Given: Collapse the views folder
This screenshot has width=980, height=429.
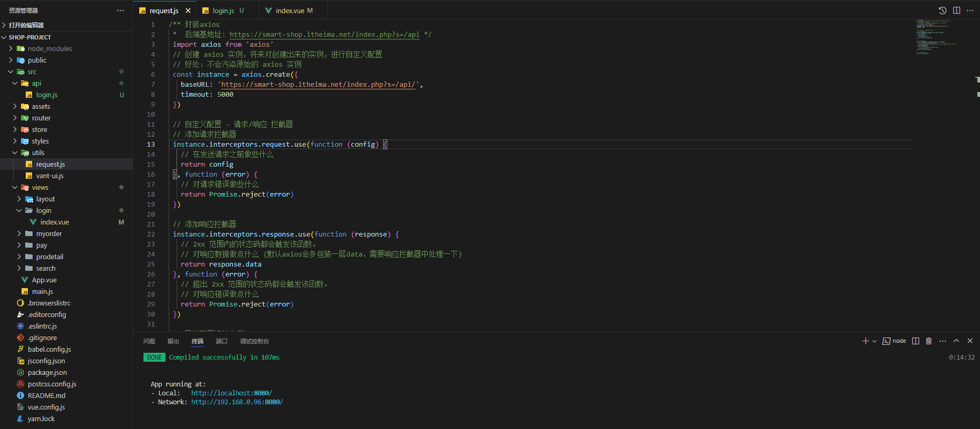Looking at the screenshot, I should click(66, 187).
